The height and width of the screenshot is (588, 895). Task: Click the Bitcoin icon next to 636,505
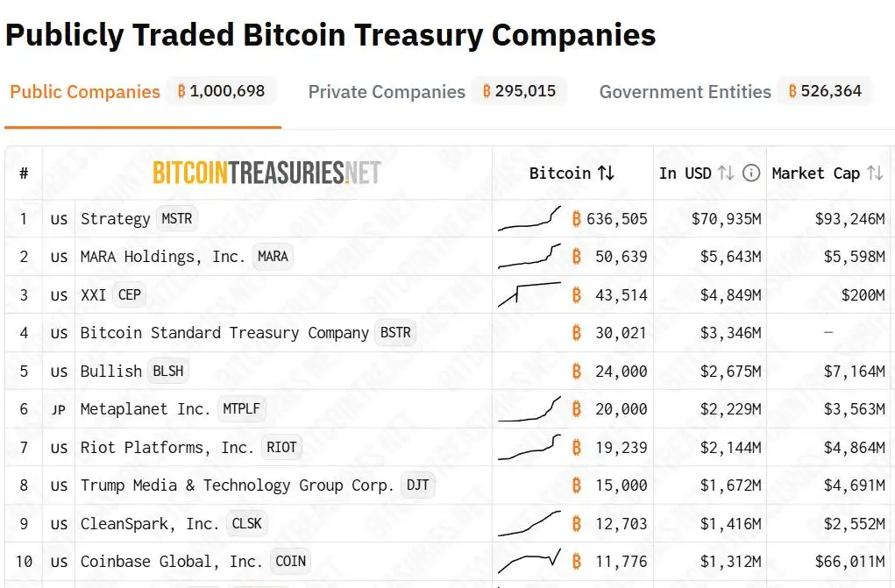click(577, 219)
